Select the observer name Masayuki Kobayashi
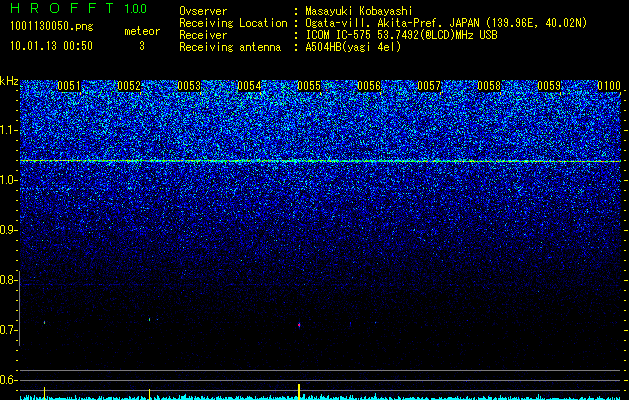The width and height of the screenshot is (629, 400). [359, 12]
